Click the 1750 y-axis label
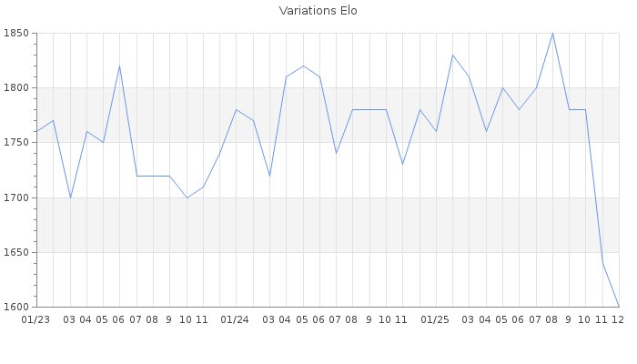 tap(16, 143)
